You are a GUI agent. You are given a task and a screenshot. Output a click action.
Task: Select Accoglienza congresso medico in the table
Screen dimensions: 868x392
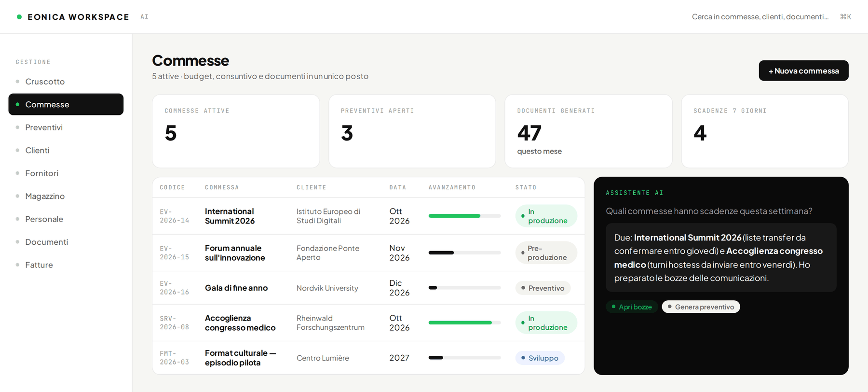pyautogui.click(x=240, y=322)
